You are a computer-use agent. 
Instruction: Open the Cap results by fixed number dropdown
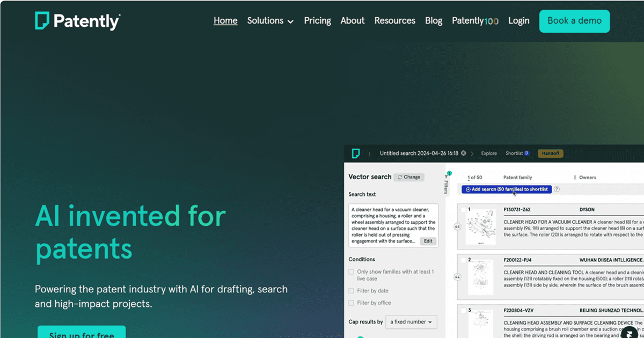click(411, 322)
